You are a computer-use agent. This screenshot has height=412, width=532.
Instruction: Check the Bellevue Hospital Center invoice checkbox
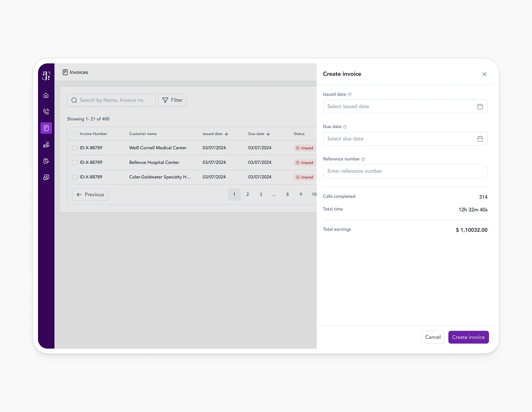click(x=74, y=162)
